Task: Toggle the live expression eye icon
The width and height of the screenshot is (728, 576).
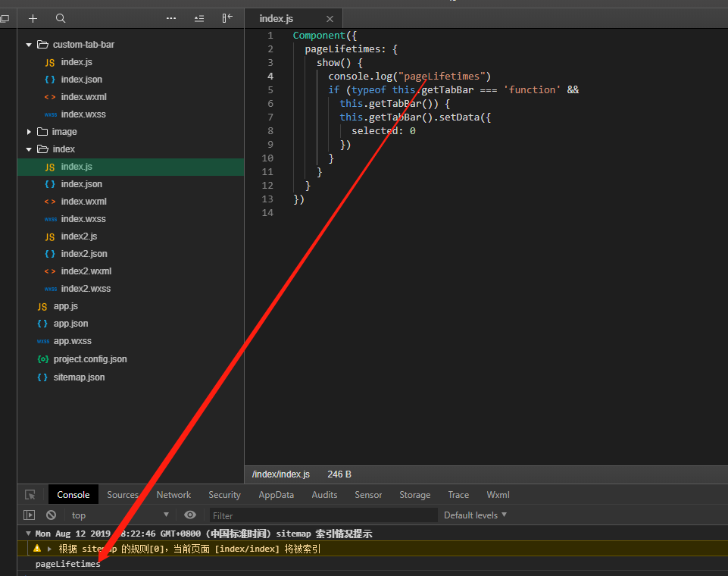Action: click(x=190, y=515)
